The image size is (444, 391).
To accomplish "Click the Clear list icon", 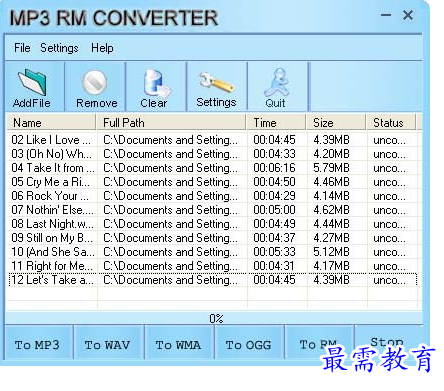I will [x=157, y=82].
